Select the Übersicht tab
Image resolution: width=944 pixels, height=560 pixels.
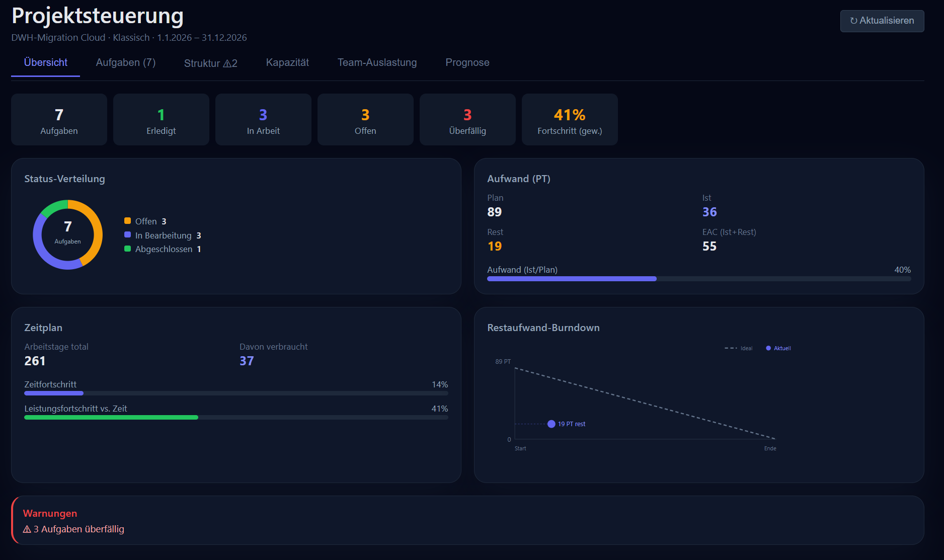46,62
